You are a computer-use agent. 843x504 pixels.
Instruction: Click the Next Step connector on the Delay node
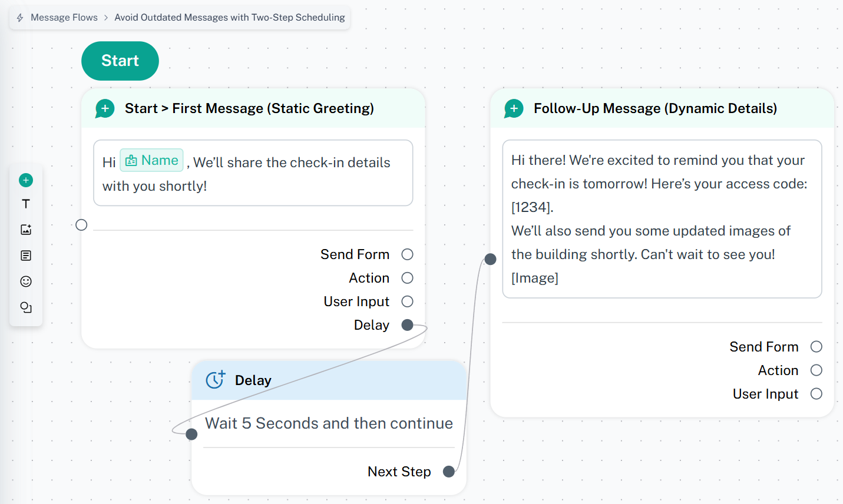449,472
